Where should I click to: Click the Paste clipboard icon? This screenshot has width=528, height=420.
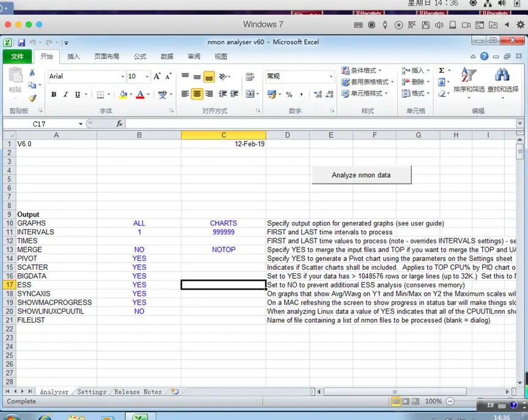(15, 75)
